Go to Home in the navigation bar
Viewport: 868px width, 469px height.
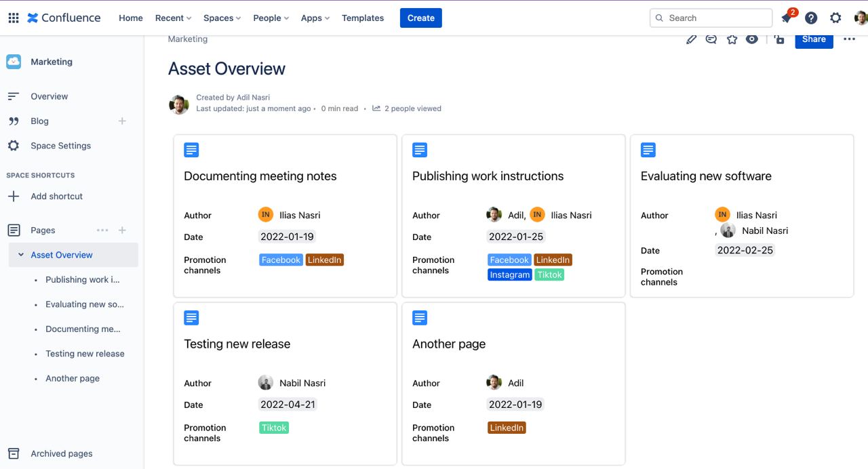130,18
